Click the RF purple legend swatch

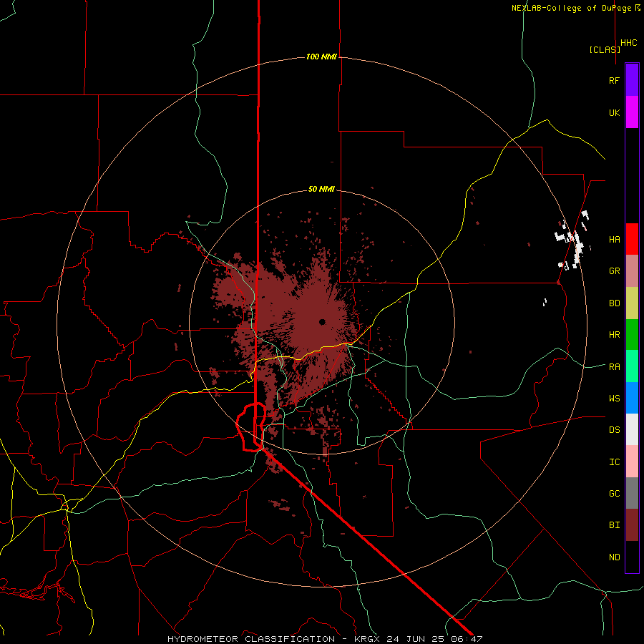tap(632, 80)
